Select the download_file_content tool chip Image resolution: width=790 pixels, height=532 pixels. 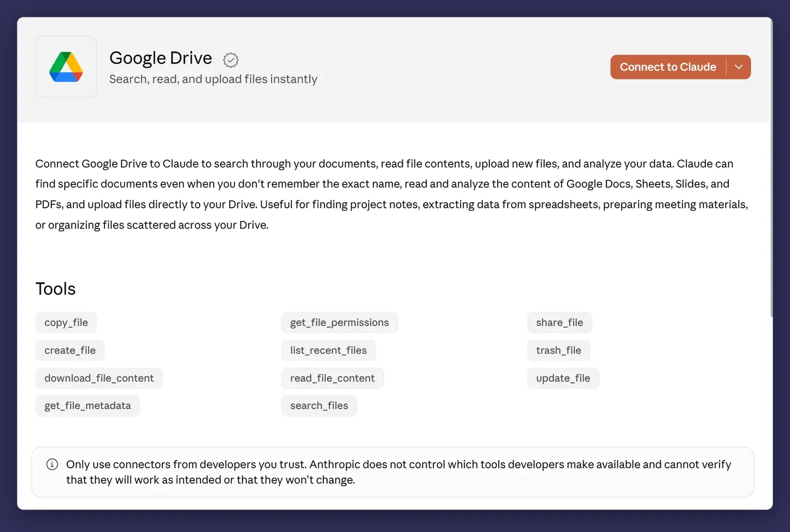99,378
